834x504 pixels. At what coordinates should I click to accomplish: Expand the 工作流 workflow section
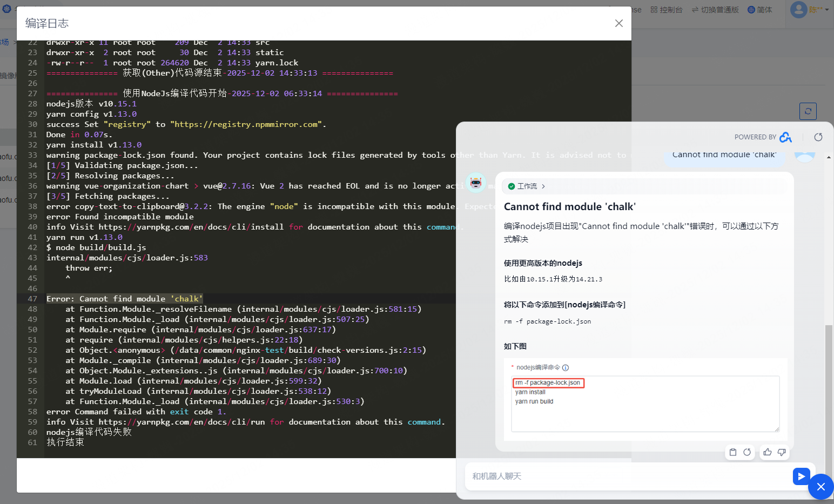(527, 186)
